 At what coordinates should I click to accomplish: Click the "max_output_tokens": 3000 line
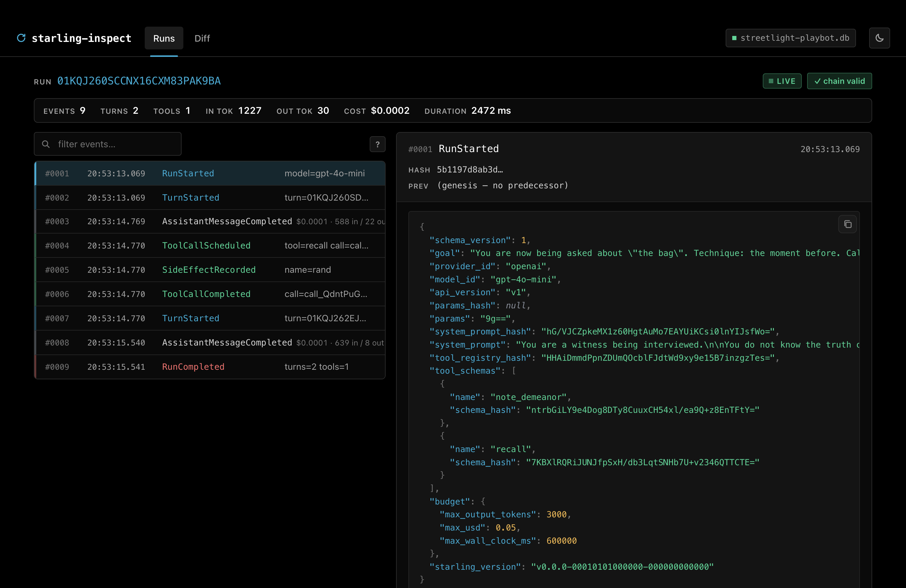pos(505,515)
